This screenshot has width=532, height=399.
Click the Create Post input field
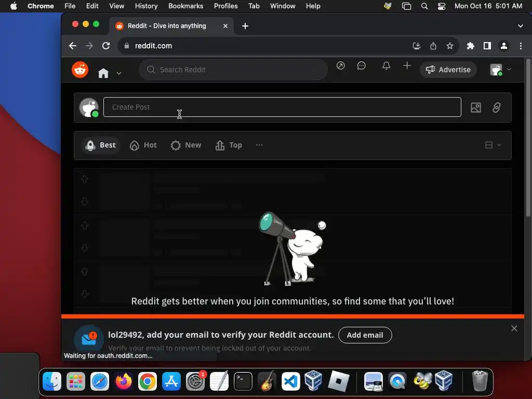pyautogui.click(x=282, y=107)
